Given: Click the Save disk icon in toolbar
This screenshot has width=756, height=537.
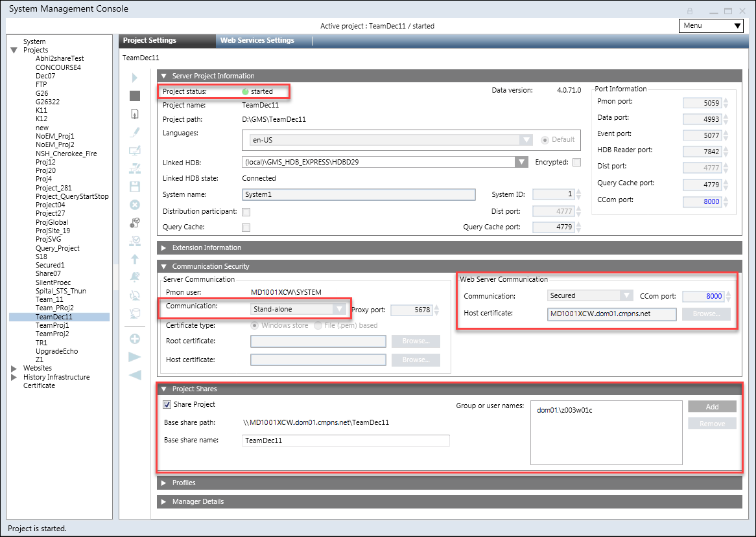Looking at the screenshot, I should pos(135,187).
